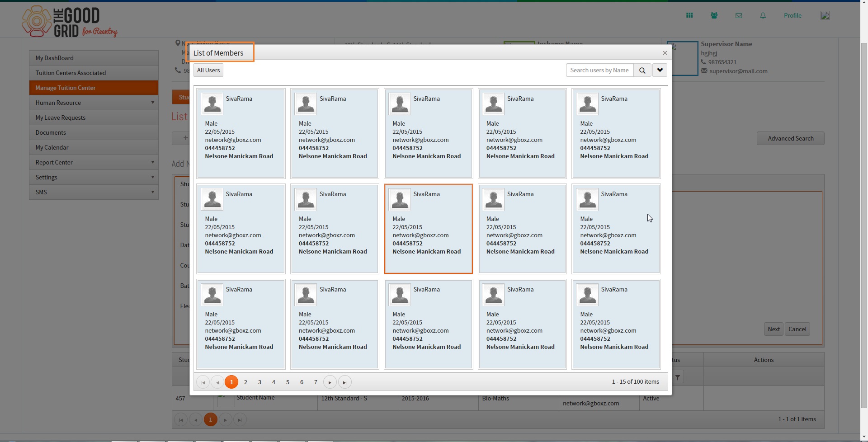This screenshot has height=442, width=868.
Task: Select page 4 in members pager
Action: point(274,382)
